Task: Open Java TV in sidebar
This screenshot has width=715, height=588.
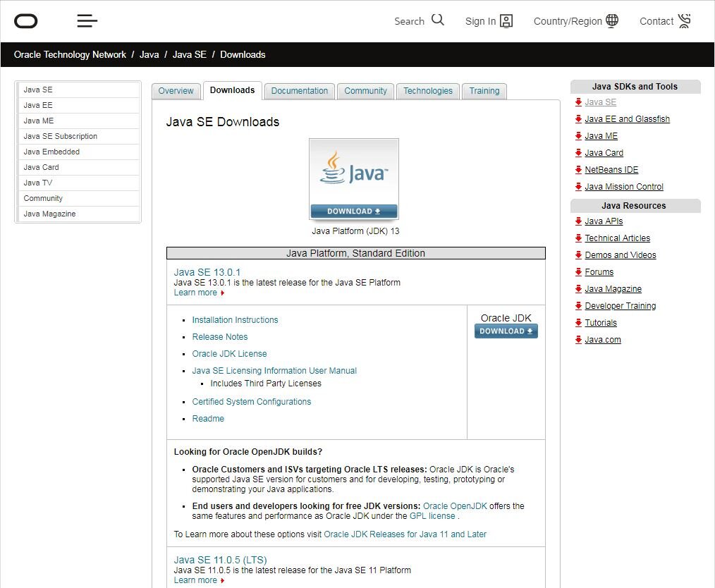Action: (x=78, y=183)
